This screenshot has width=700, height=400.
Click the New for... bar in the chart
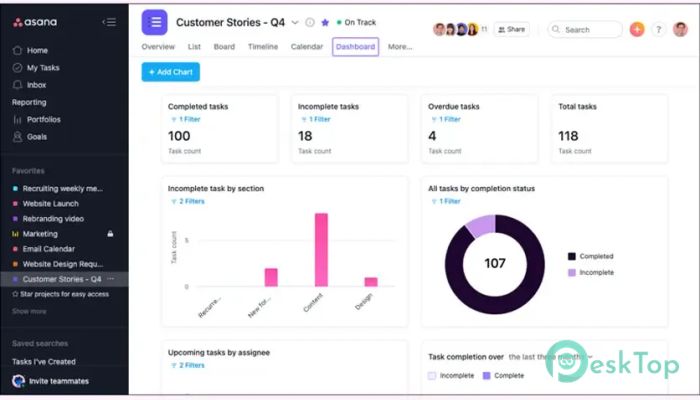click(x=271, y=277)
